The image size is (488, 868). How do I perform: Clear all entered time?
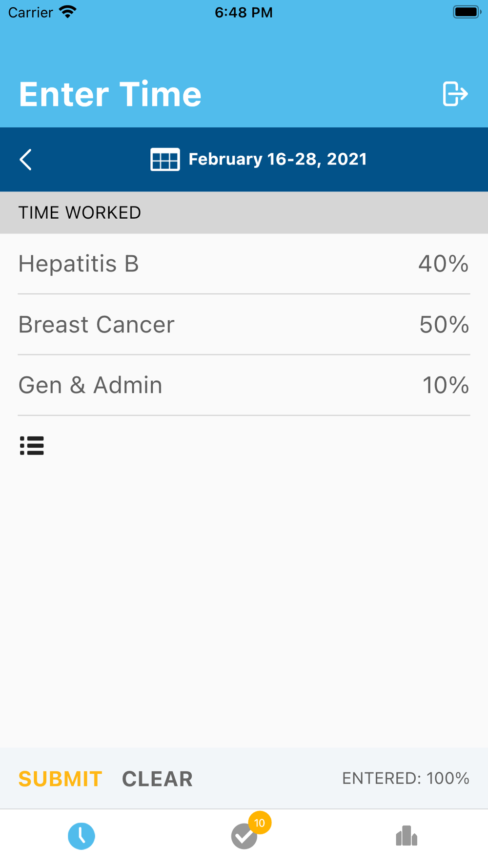tap(157, 779)
